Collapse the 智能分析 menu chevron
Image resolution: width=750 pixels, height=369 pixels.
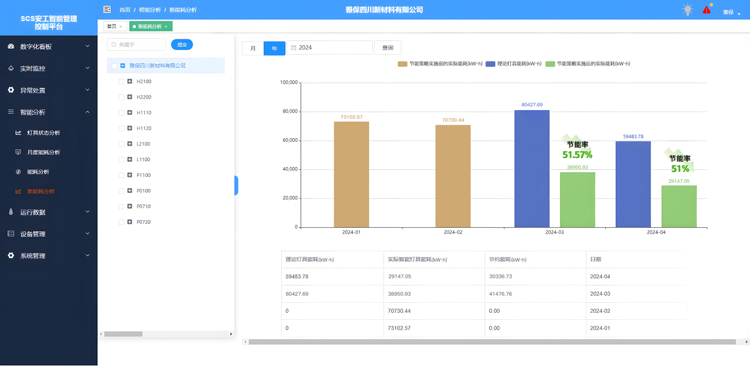click(87, 112)
